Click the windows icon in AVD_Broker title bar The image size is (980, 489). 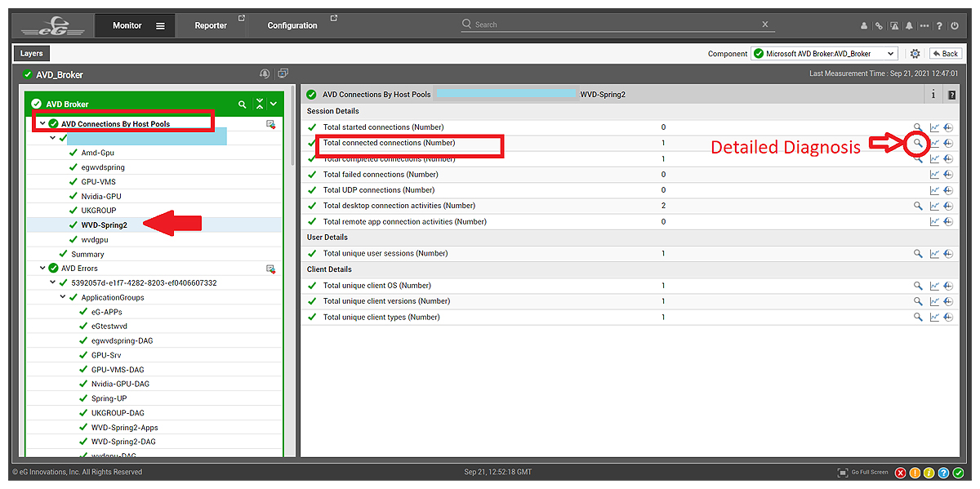(283, 74)
